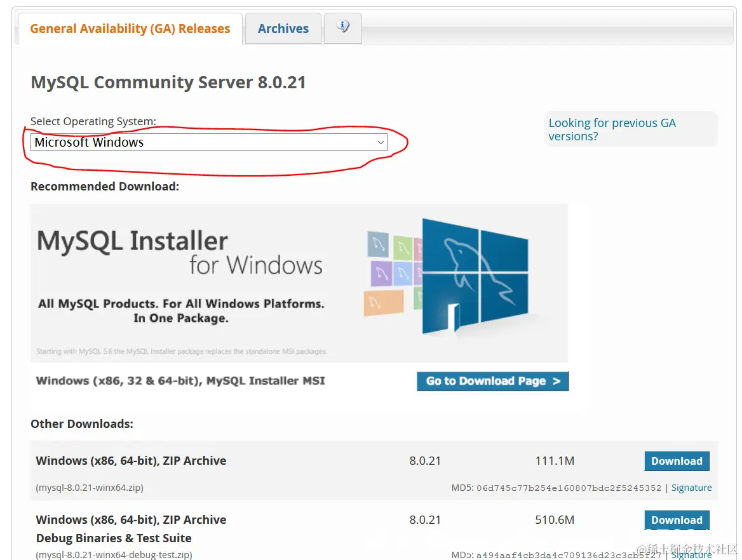Viewport: 742px width, 560px height.
Task: Click the Recommended Download label
Action: point(105,187)
